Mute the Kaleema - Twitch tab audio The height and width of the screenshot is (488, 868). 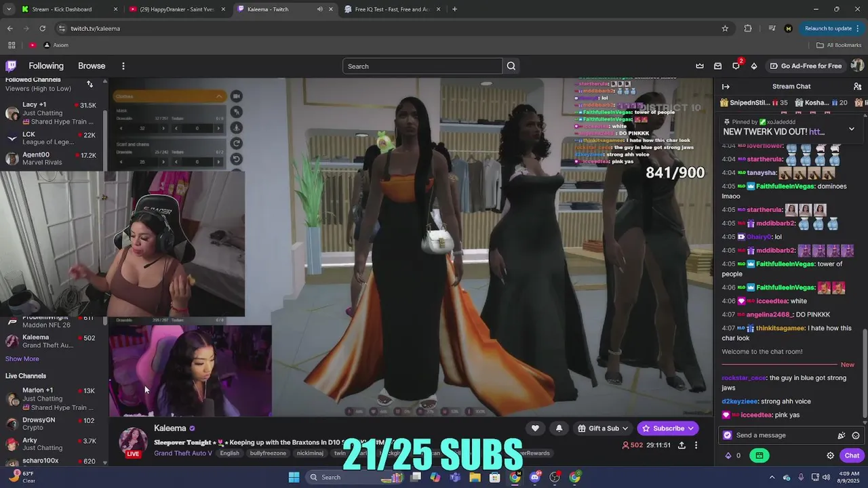tap(319, 9)
